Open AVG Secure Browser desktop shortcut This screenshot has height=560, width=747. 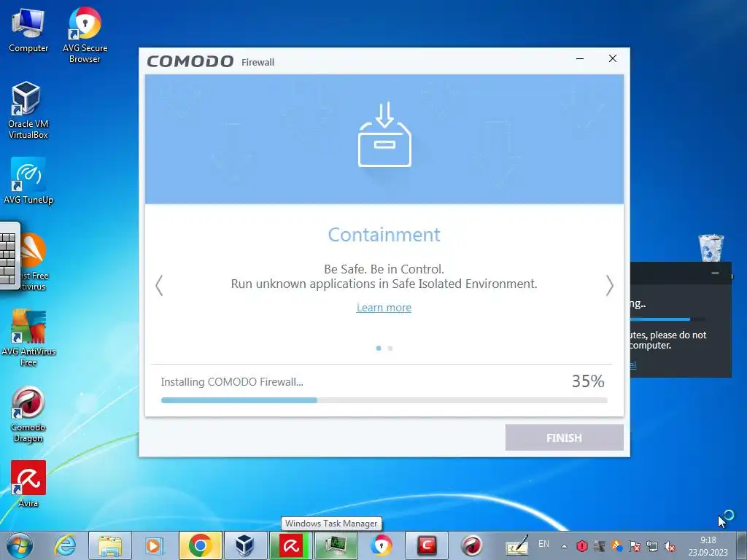tap(85, 35)
